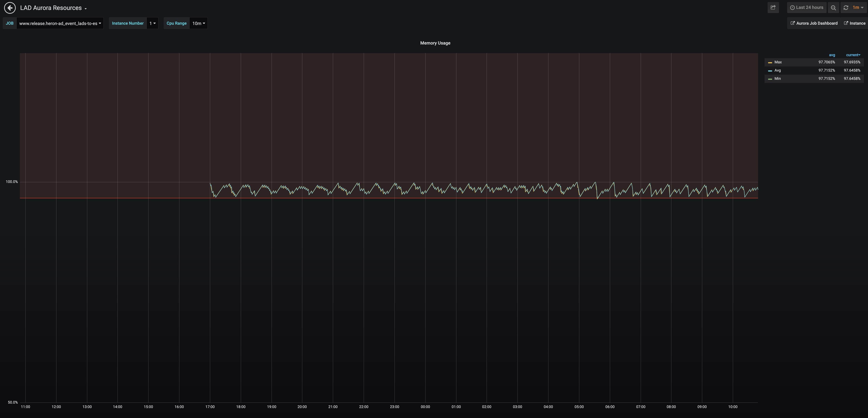Sort legend by current column
This screenshot has width=868, height=418.
(x=852, y=55)
